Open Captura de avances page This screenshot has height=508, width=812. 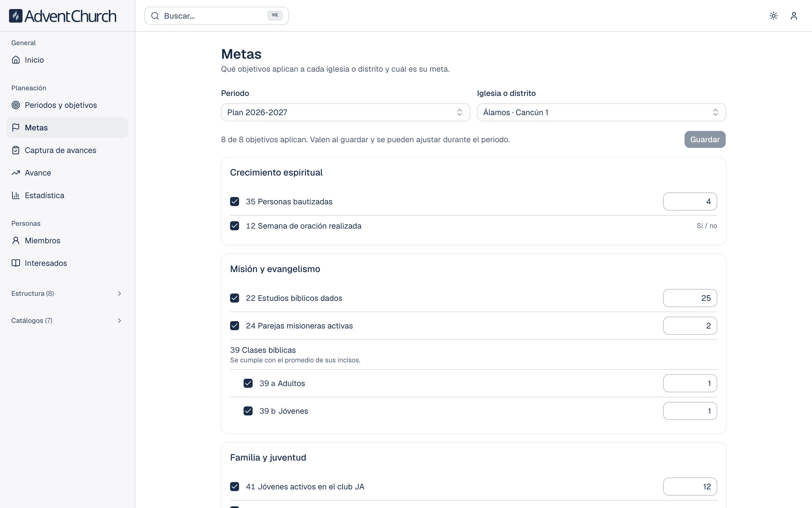click(67, 150)
